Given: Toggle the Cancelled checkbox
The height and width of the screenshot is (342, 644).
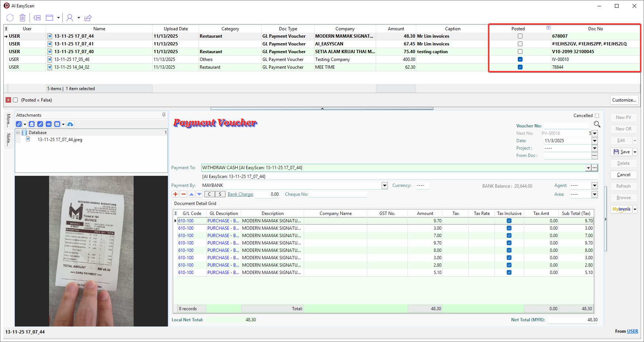Looking at the screenshot, I should click(597, 116).
